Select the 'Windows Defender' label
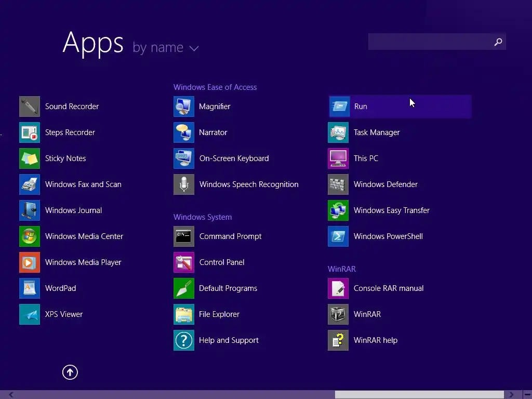The image size is (532, 399). click(385, 184)
